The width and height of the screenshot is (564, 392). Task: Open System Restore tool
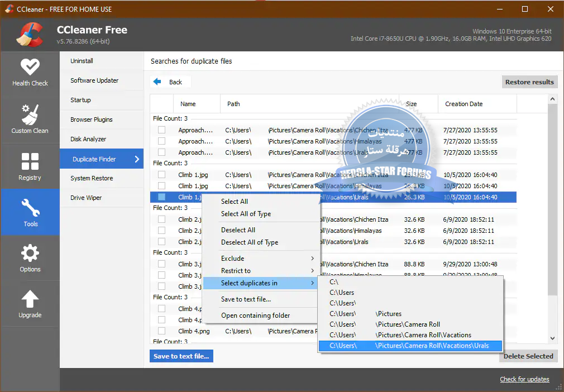pyautogui.click(x=102, y=178)
